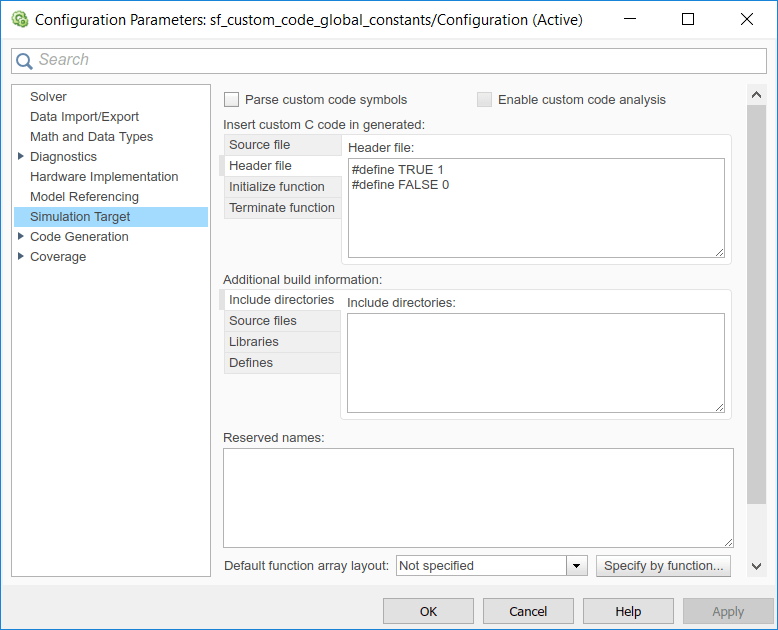Switch to Source file custom code tab
This screenshot has width=778, height=630.
(282, 145)
